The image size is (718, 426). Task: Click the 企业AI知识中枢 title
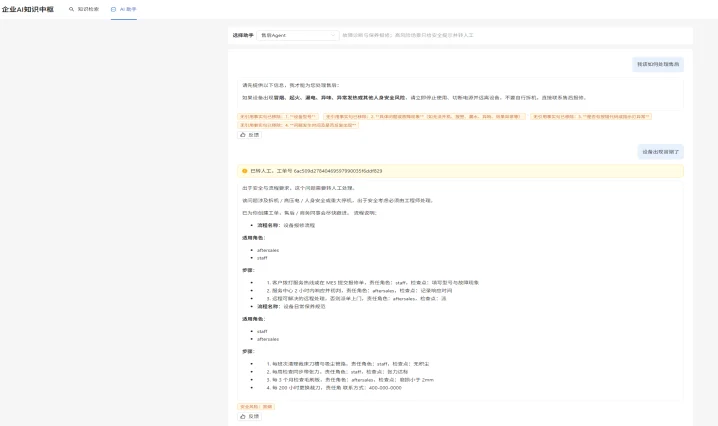[28, 9]
